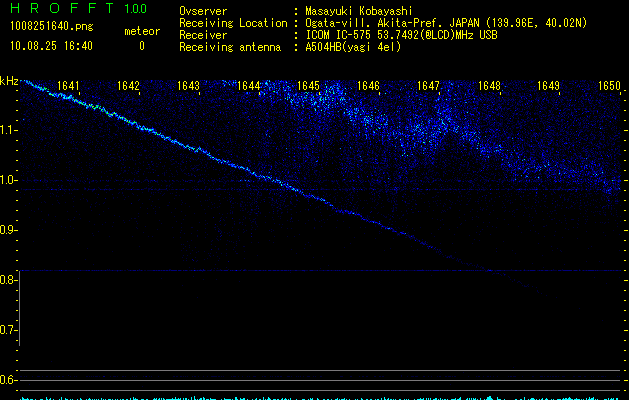The image size is (629, 400).
Task: Click the 'meteor' count label
Action: click(x=142, y=31)
